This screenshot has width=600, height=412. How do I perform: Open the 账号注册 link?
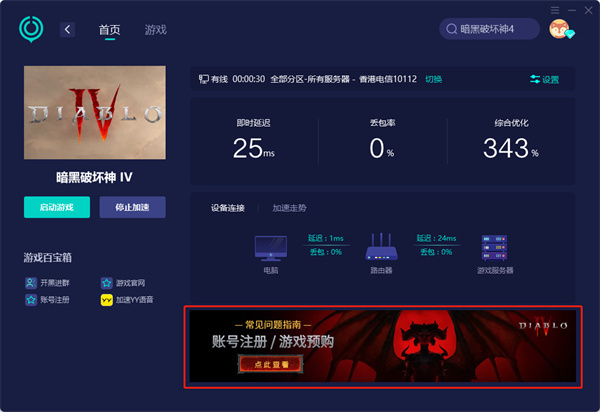click(x=55, y=300)
